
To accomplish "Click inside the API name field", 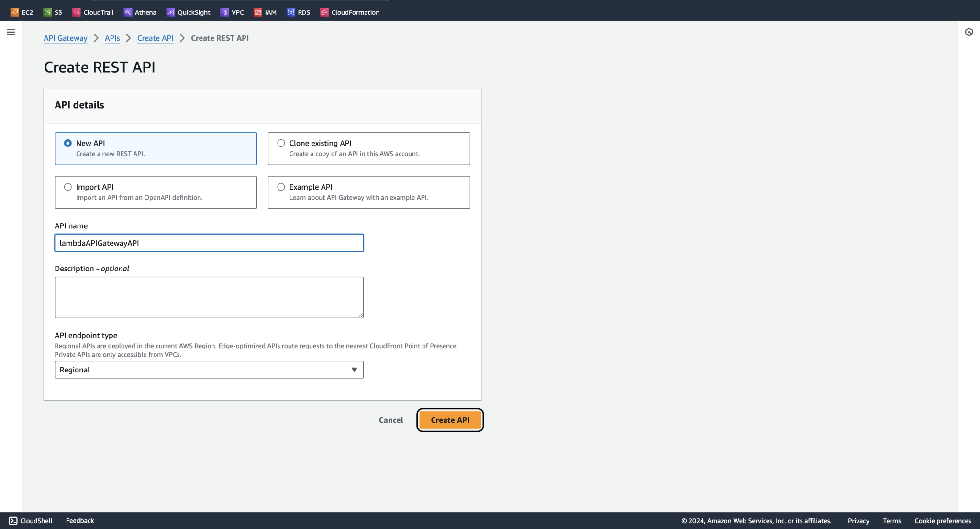I will click(x=209, y=243).
